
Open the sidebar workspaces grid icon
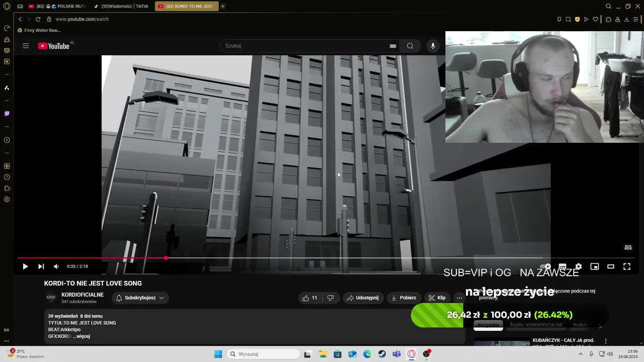[x=7, y=166]
